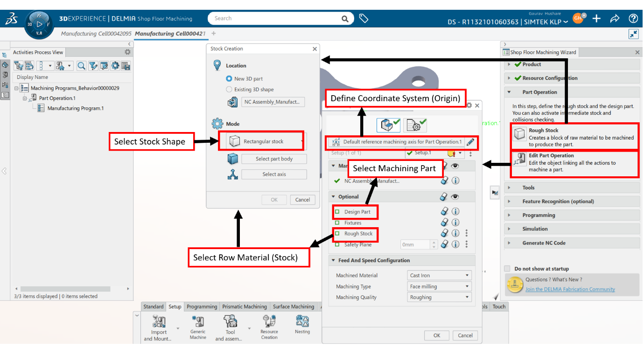644x362 pixels.
Task: Click the search magnifier in top bar
Action: click(345, 19)
